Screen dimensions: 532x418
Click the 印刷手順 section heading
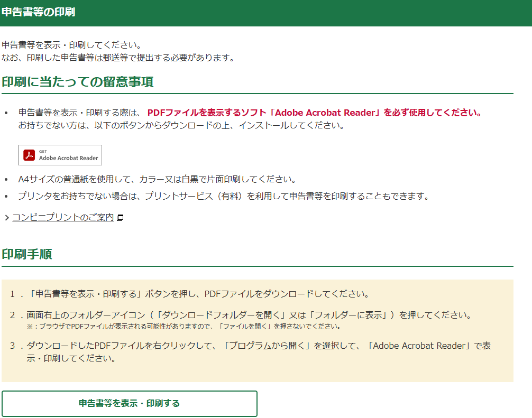27,254
